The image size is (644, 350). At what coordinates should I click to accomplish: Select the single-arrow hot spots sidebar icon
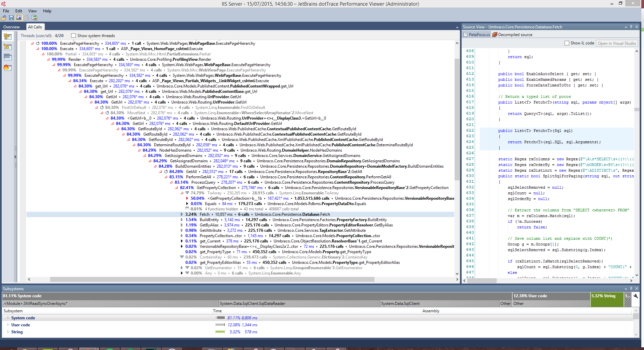point(7,47)
